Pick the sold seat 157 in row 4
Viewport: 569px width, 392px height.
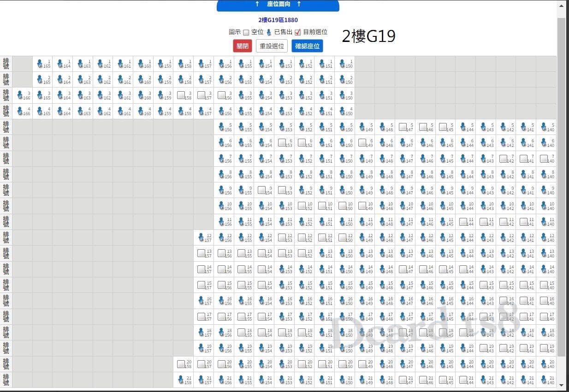click(x=201, y=111)
